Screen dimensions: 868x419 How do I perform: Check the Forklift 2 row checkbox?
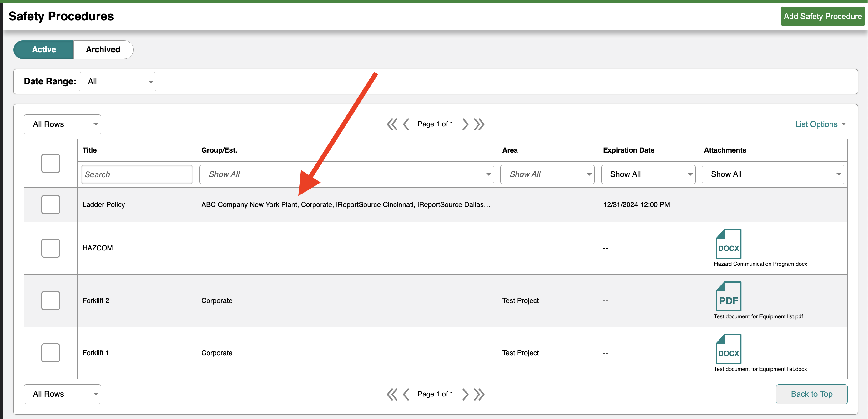[x=51, y=300]
